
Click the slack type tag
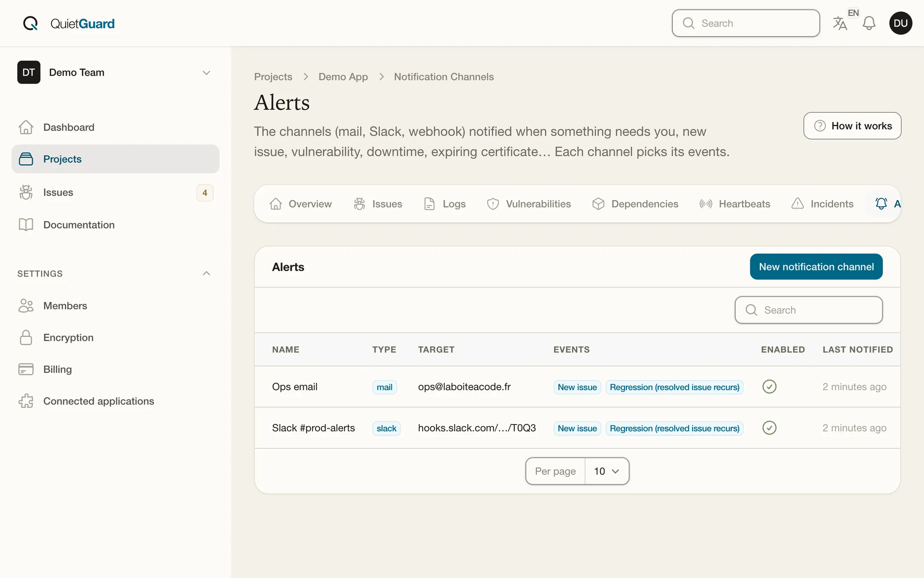pos(386,428)
